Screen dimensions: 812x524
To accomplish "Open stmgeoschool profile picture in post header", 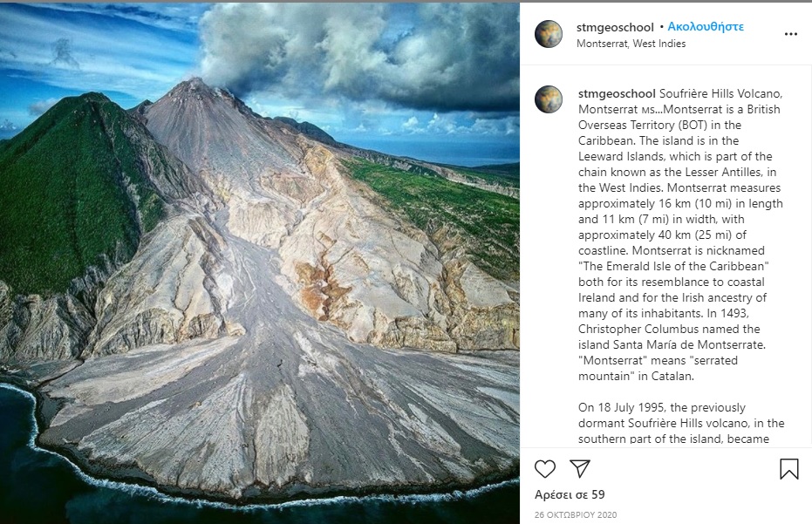I will coord(549,34).
